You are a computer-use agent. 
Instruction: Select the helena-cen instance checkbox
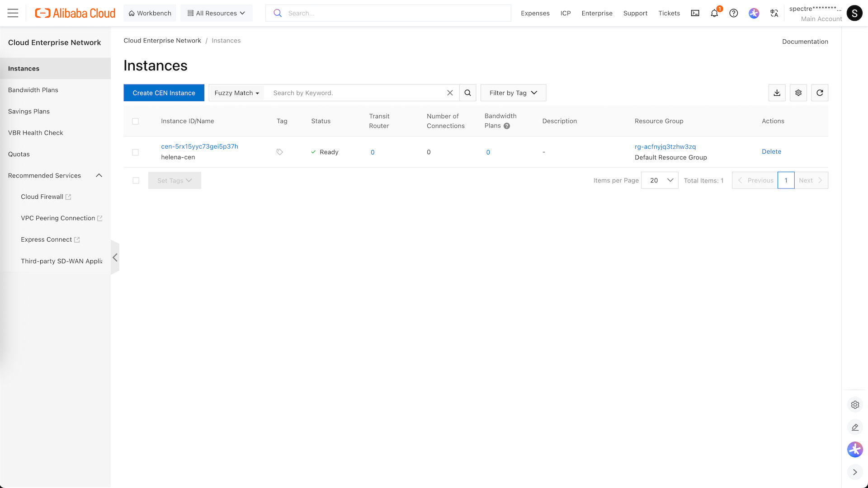click(x=135, y=152)
